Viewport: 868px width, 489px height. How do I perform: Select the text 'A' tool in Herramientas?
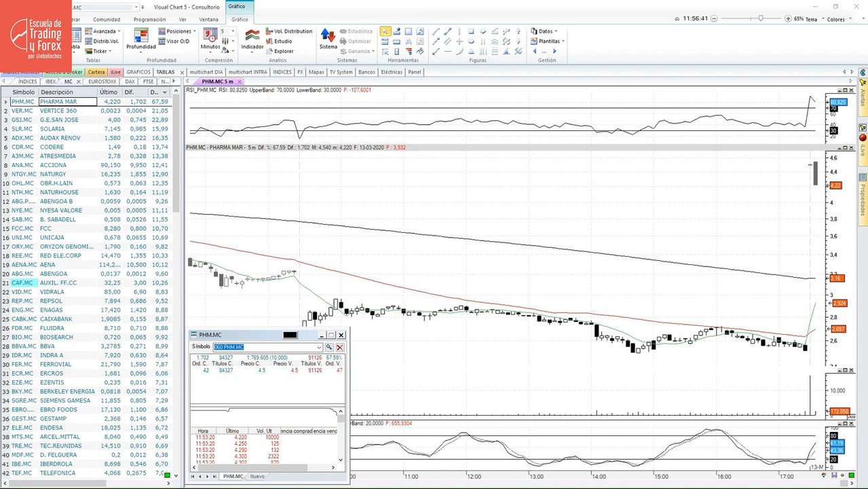click(409, 41)
